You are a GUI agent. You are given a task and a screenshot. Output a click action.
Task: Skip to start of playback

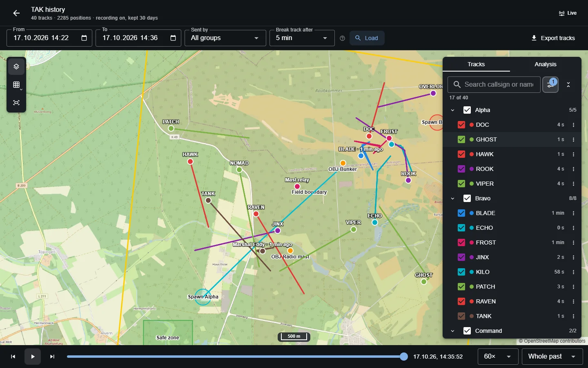click(x=13, y=357)
